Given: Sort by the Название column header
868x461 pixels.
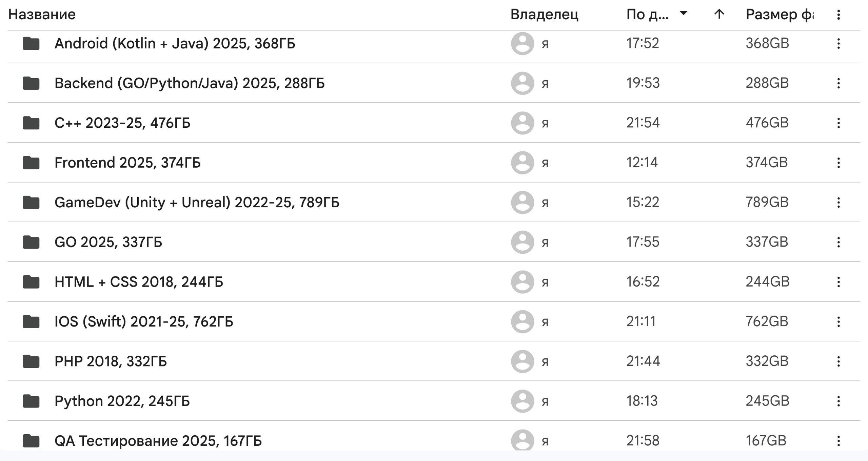Looking at the screenshot, I should pos(42,15).
